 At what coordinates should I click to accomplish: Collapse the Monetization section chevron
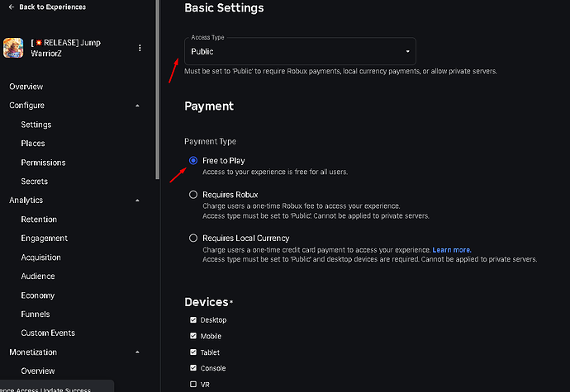click(x=138, y=352)
